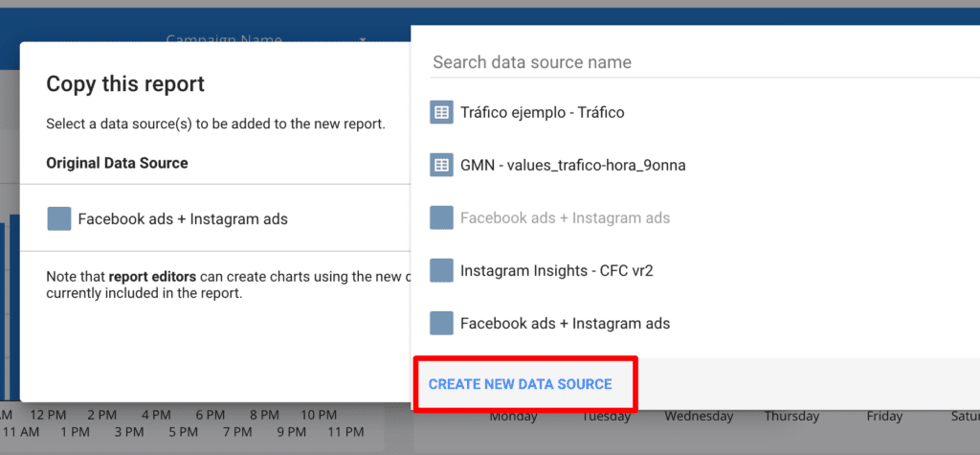Click the Create New Data Source link
The width and height of the screenshot is (980, 455).
pyautogui.click(x=520, y=384)
